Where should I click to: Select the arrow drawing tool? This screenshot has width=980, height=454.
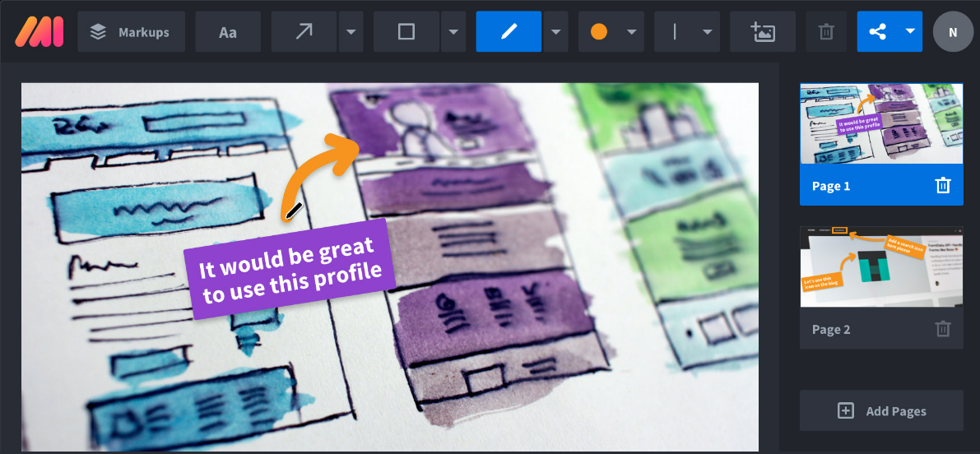(x=304, y=31)
